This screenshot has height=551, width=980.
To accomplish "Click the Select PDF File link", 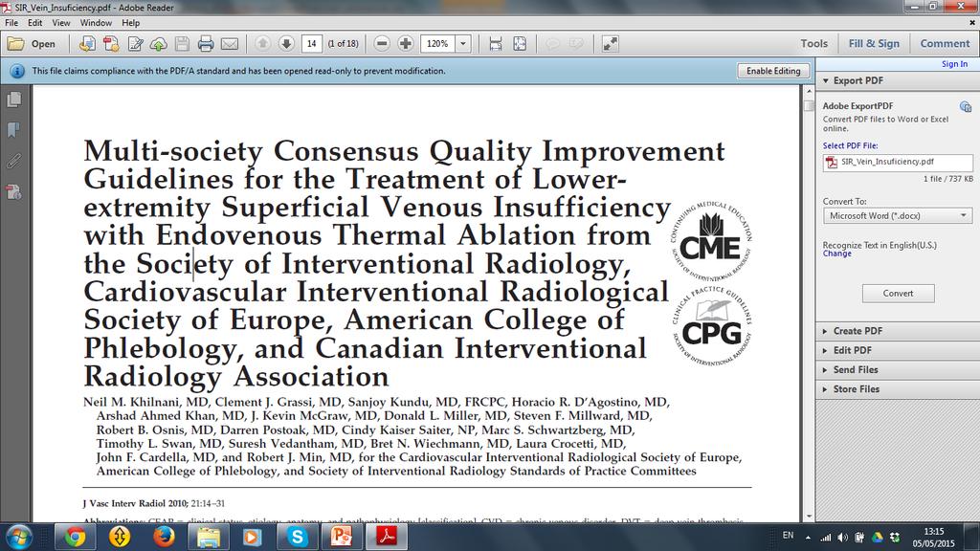I will click(x=850, y=145).
